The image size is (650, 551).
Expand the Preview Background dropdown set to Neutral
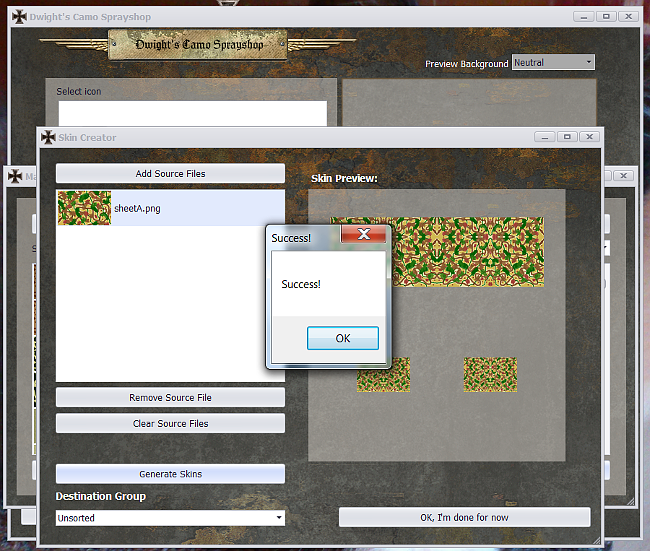point(553,62)
